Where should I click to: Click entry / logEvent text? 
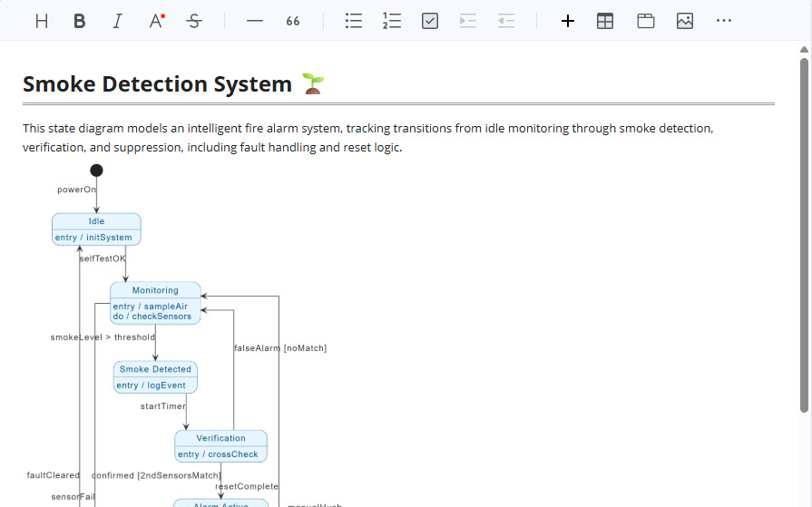coord(152,385)
